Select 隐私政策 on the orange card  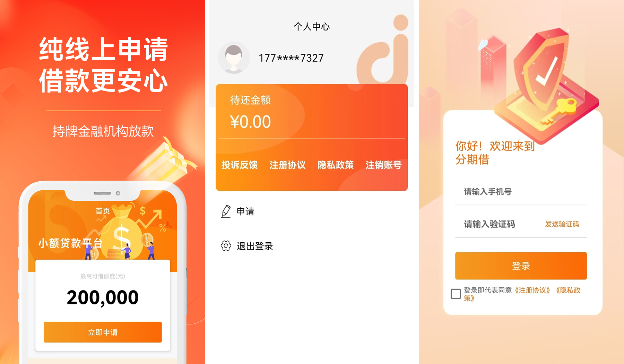click(336, 165)
